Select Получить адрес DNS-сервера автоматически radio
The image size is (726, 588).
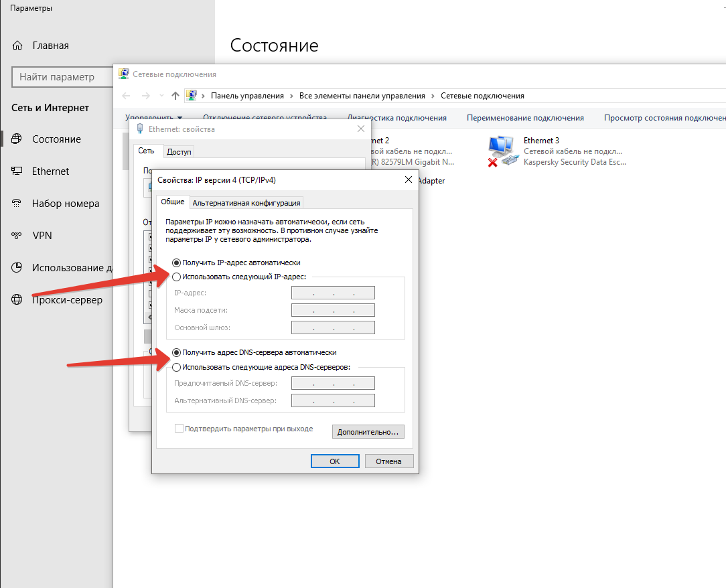(x=176, y=352)
